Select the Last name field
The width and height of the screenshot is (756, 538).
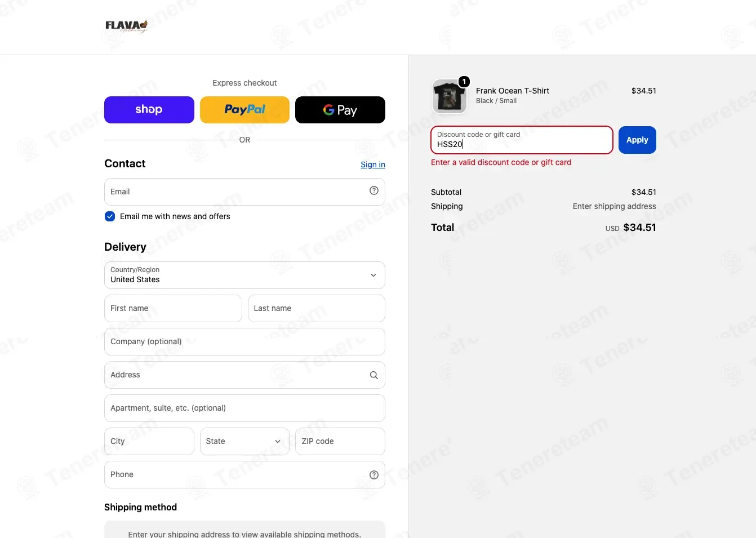click(x=317, y=308)
